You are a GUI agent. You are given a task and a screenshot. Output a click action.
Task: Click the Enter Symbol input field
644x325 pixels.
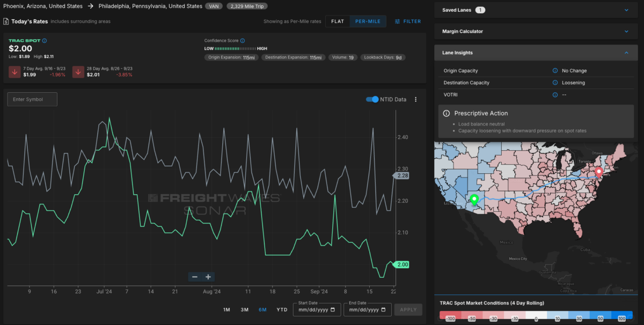(x=32, y=100)
